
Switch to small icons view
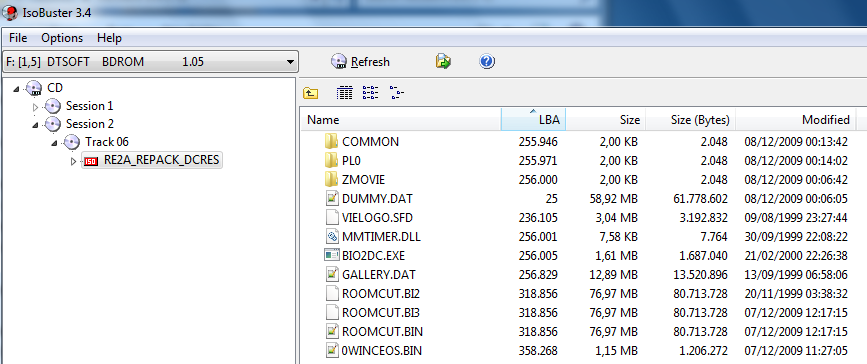[x=370, y=93]
